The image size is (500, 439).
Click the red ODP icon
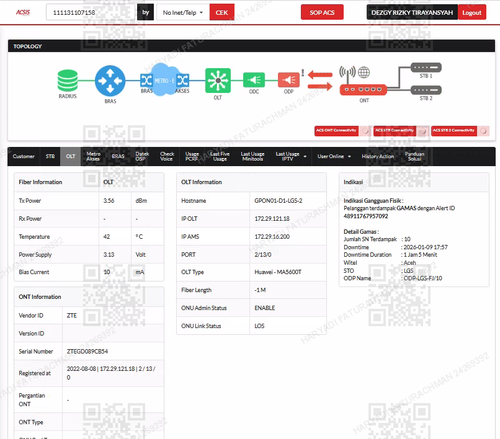click(x=289, y=80)
